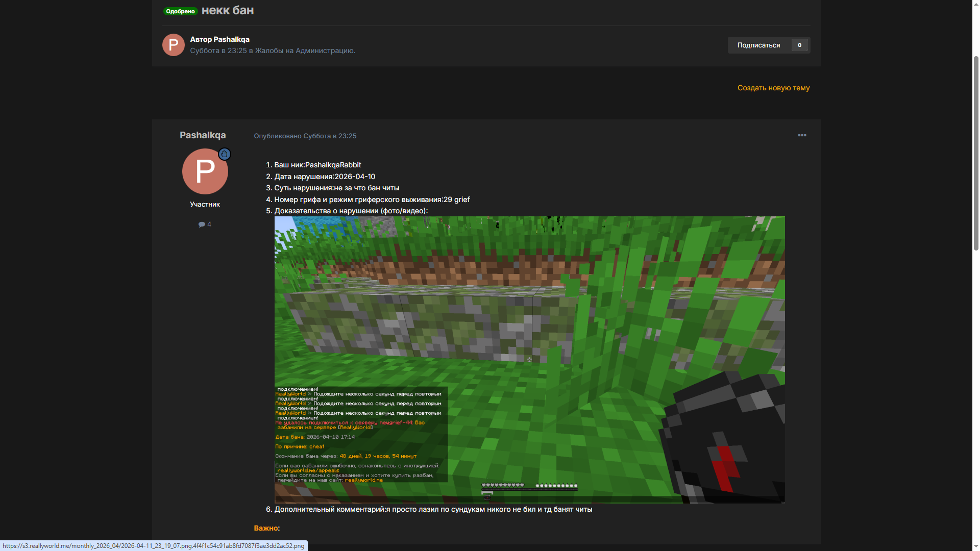Open the three-dots post options menu
Image resolution: width=980 pixels, height=551 pixels.
click(x=802, y=135)
